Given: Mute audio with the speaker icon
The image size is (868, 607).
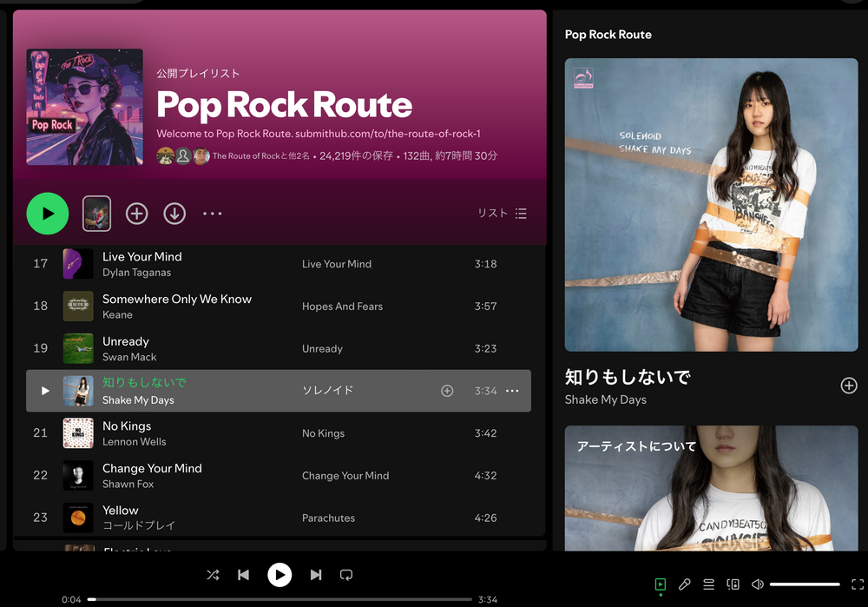Looking at the screenshot, I should [x=757, y=584].
